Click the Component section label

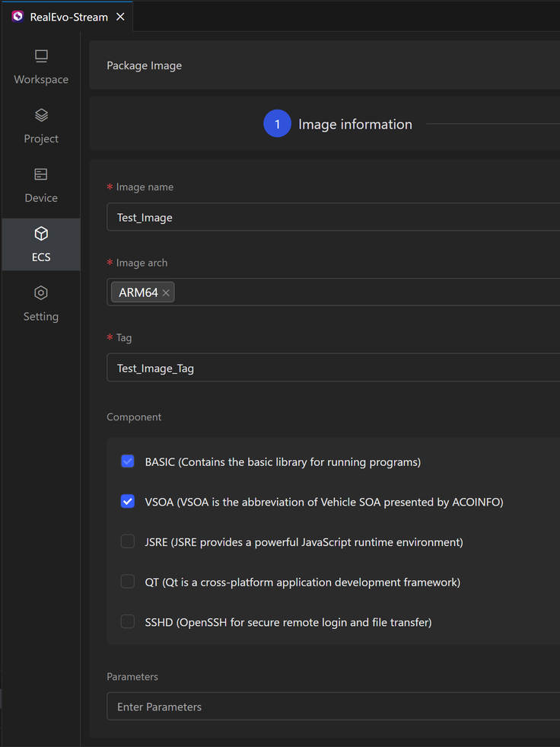134,417
